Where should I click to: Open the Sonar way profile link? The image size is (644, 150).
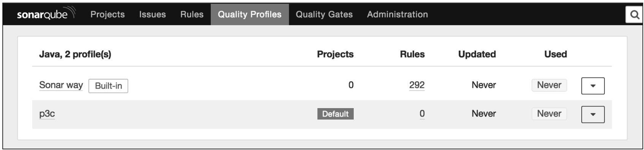tap(61, 85)
